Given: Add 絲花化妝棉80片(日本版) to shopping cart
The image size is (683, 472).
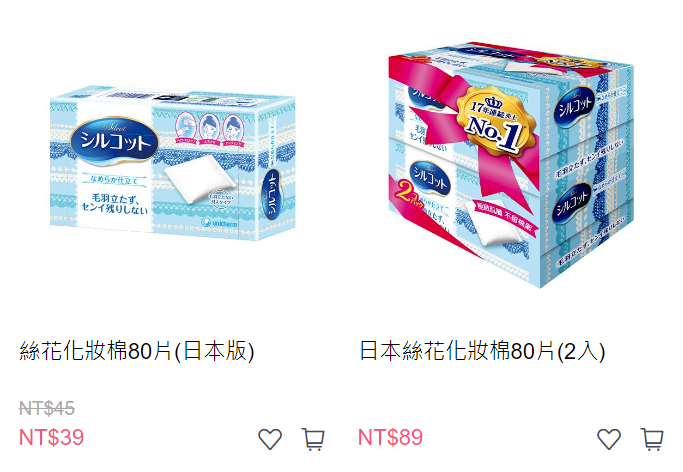Looking at the screenshot, I should coord(313,439).
